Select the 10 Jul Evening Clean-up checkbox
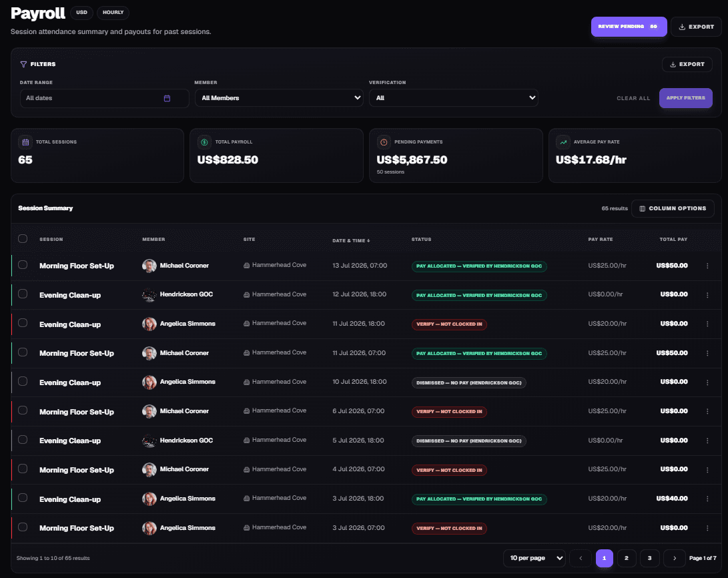The image size is (728, 578). (23, 381)
